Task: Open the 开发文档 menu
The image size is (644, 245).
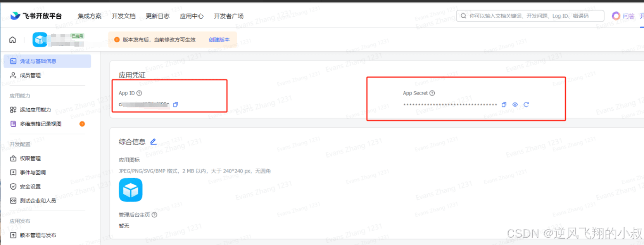Action: point(124,16)
